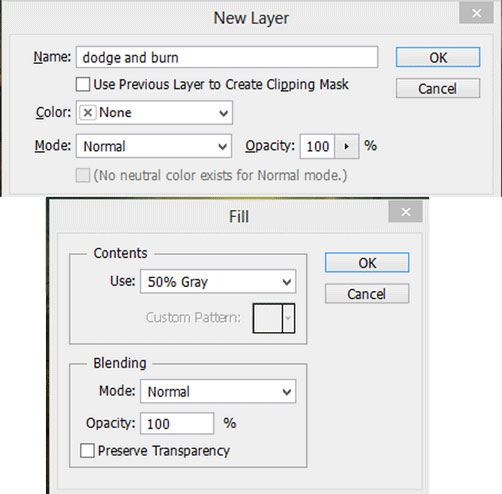The image size is (502, 494).
Task: Open the Custom Pattern picker arrow
Action: click(288, 318)
